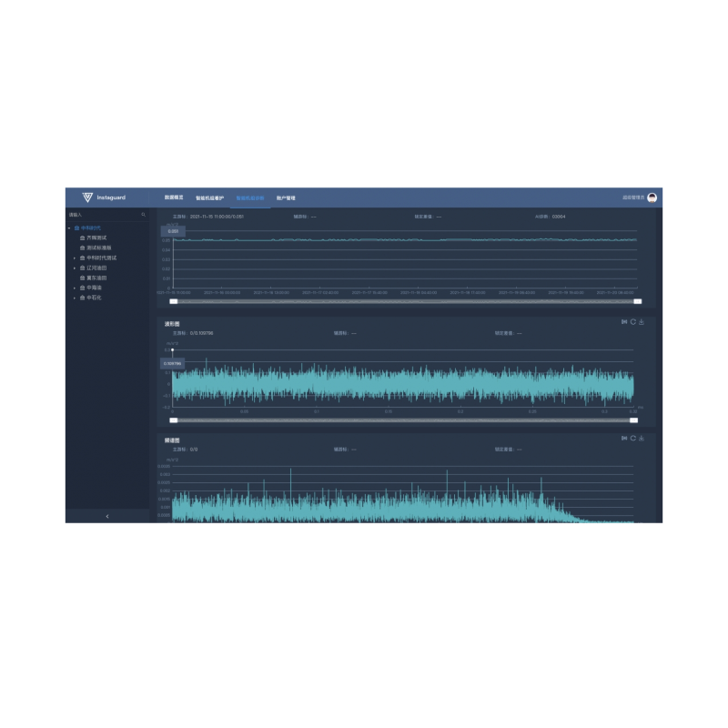
Task: Switch to the 智能机组看护 tab
Action: (x=209, y=197)
